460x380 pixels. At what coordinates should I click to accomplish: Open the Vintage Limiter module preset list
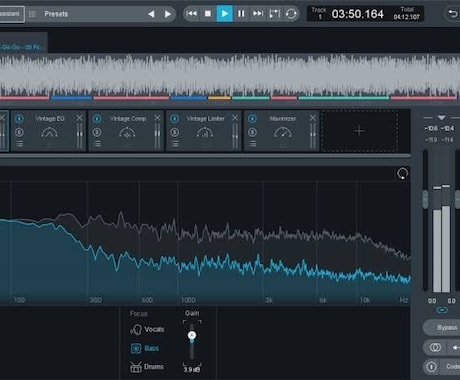(175, 144)
